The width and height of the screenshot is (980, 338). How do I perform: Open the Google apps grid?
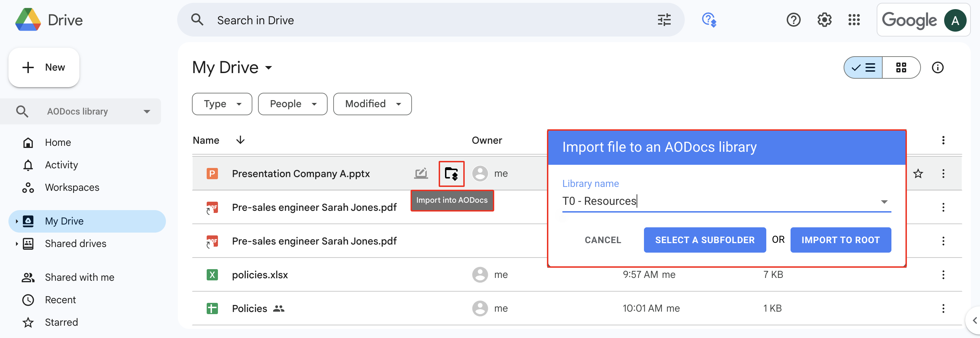click(854, 20)
